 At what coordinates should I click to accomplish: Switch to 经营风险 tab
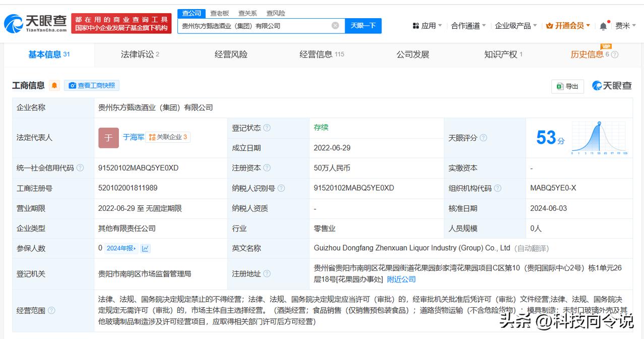click(x=231, y=54)
